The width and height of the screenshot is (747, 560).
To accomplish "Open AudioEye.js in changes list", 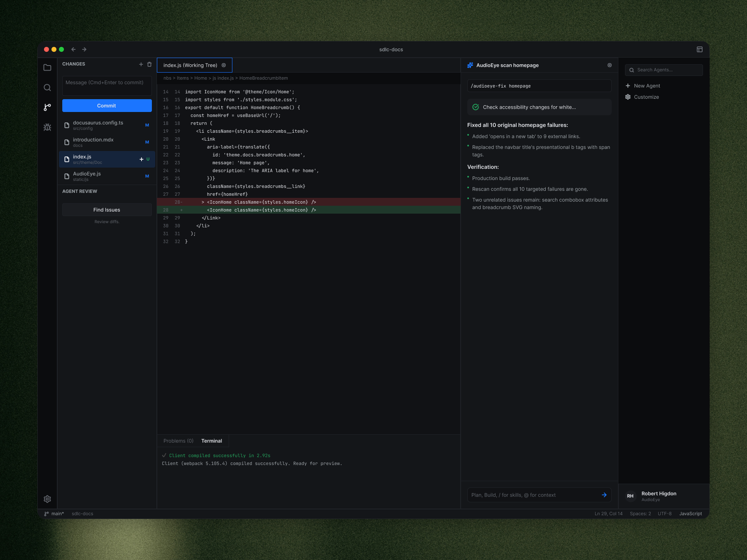I will [x=107, y=176].
